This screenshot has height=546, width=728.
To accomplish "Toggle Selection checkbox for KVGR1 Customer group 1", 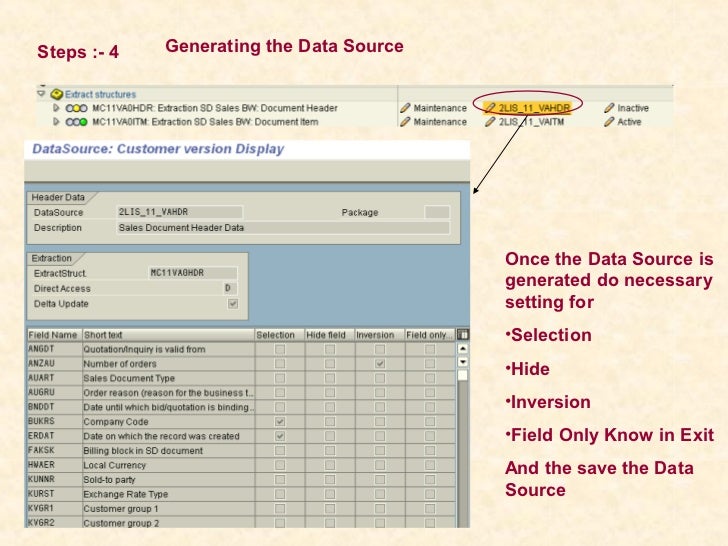I will [x=280, y=508].
